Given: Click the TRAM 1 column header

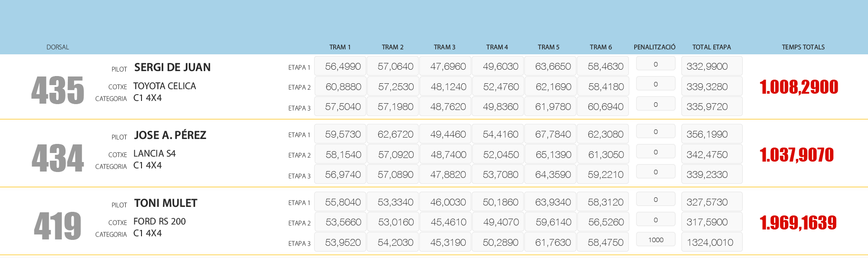Looking at the screenshot, I should [340, 47].
